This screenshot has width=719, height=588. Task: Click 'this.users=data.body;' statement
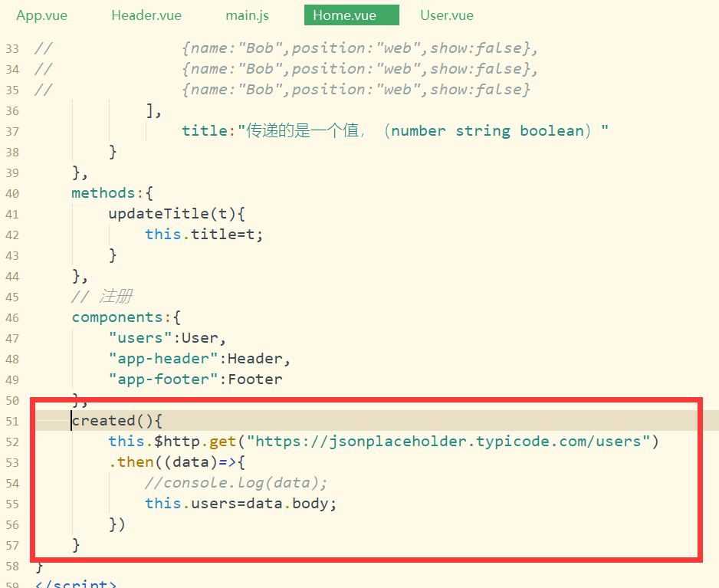(x=241, y=504)
